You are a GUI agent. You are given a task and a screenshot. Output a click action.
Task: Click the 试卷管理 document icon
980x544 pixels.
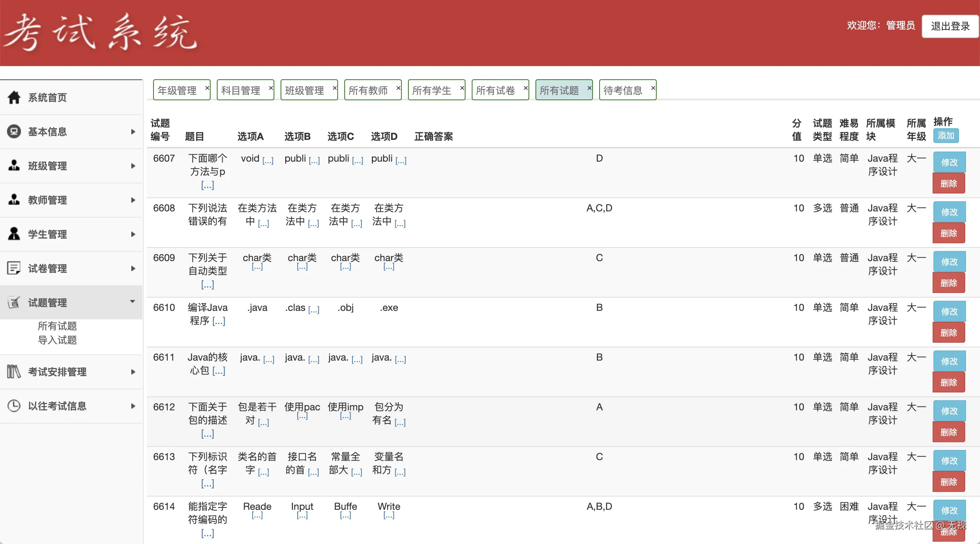14,268
